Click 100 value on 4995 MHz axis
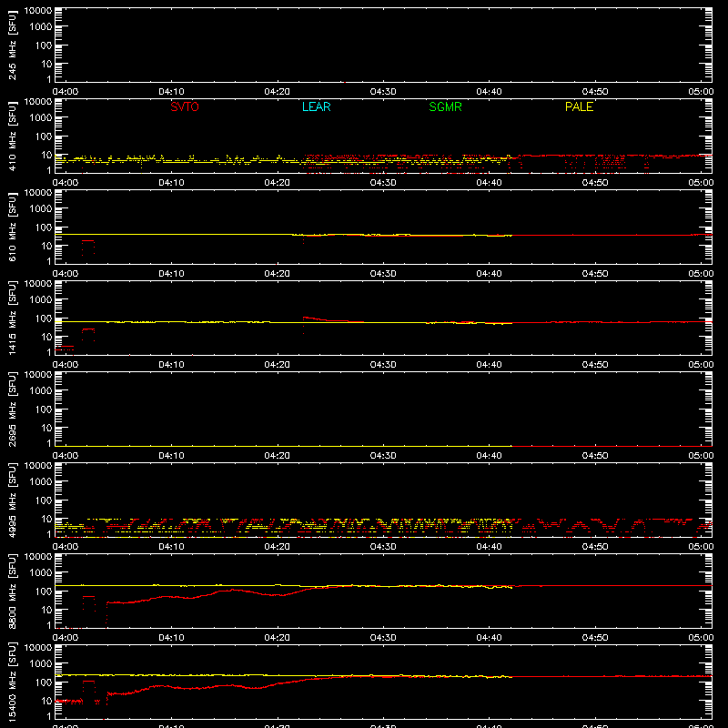Image resolution: width=728 pixels, height=728 pixels. [44, 500]
